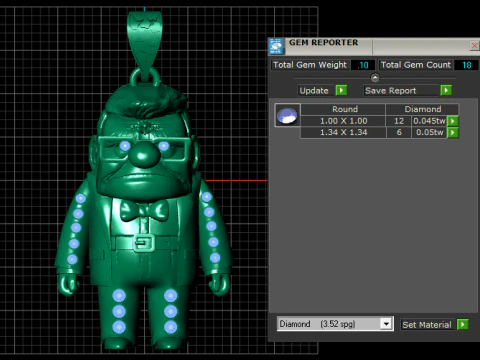
Task: Collapse the panel with the round arrow toggle
Action: pos(375,78)
